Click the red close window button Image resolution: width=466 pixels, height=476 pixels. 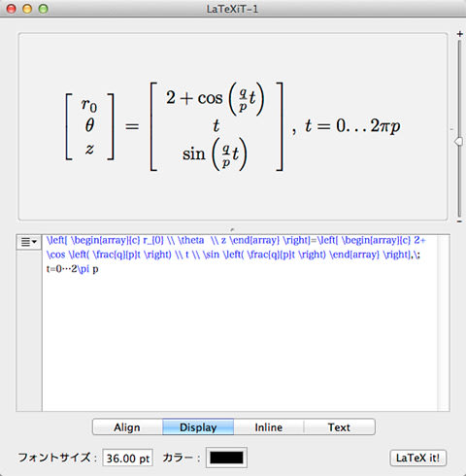(x=12, y=9)
